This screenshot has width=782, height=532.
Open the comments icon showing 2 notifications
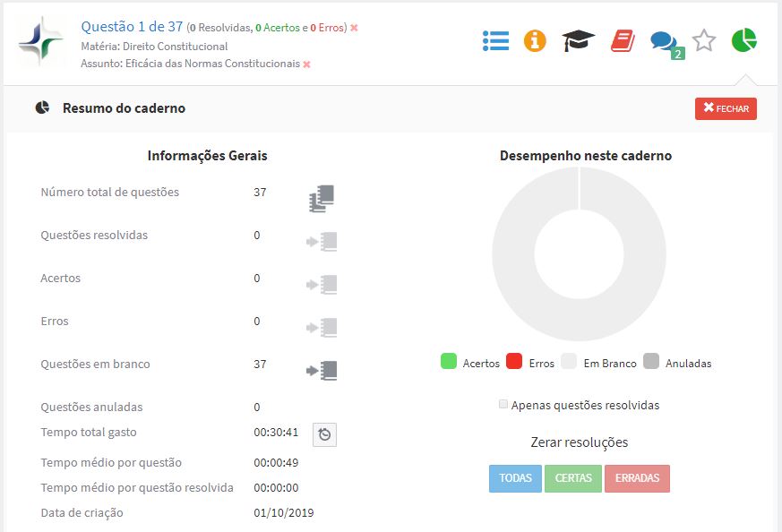(661, 40)
